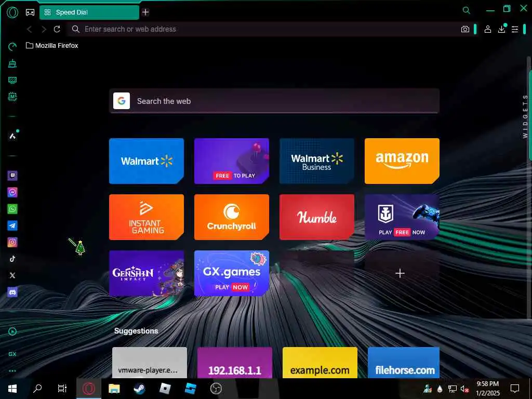Open the vmware-player suggestion tile
Screen dimensions: 532x399
click(x=149, y=362)
